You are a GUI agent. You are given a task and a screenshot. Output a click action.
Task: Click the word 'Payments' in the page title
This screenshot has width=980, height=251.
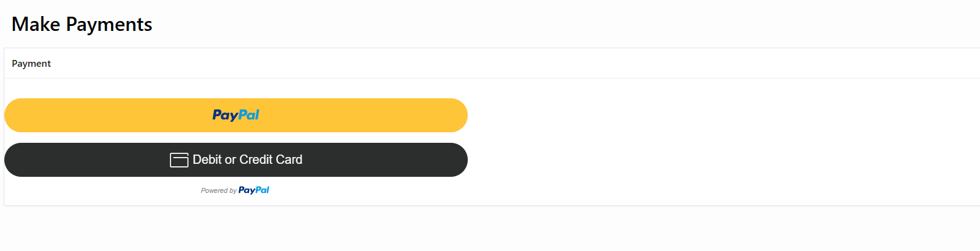pyautogui.click(x=109, y=24)
